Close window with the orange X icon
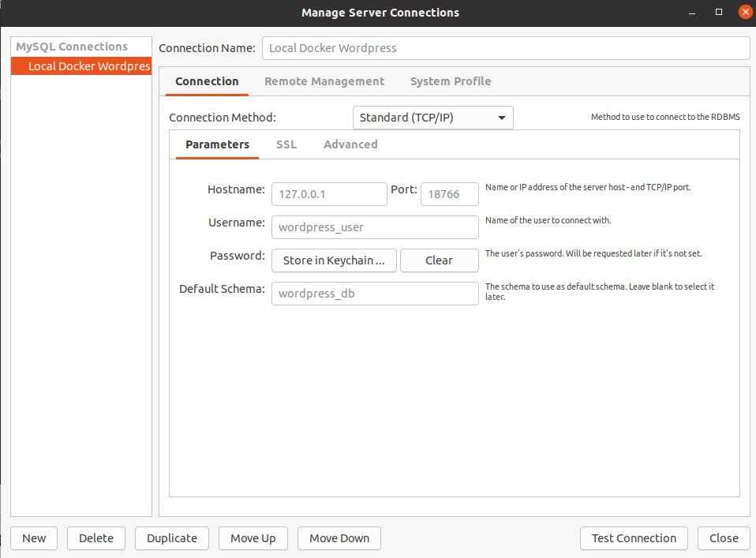Image resolution: width=756 pixels, height=558 pixels. pyautogui.click(x=745, y=12)
